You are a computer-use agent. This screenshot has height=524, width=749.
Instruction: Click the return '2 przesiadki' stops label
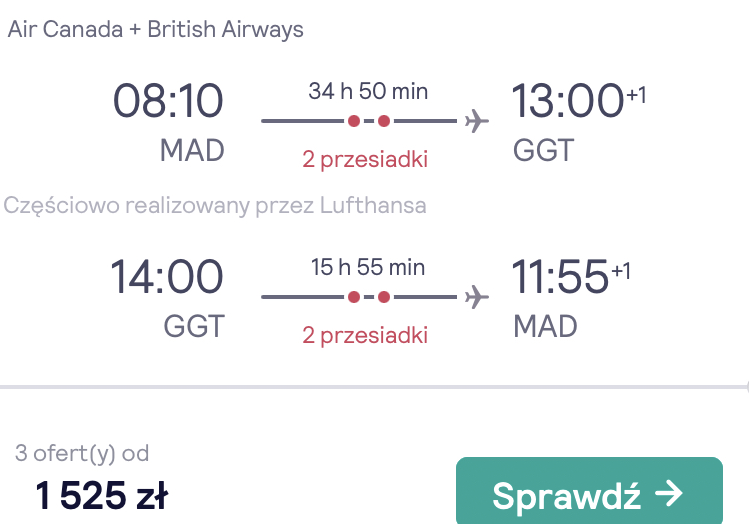pos(365,335)
